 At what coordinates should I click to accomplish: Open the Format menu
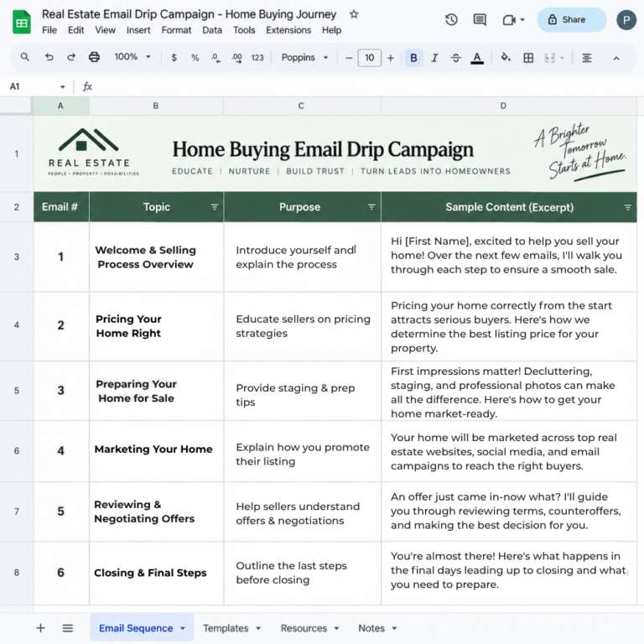(x=176, y=30)
